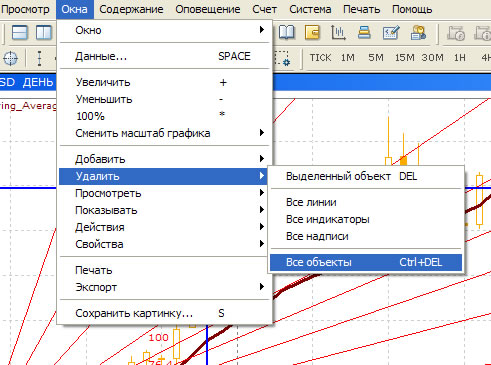Viewport: 491px width, 365px height.
Task: Open the Печать menu in menu bar
Action: [x=361, y=9]
